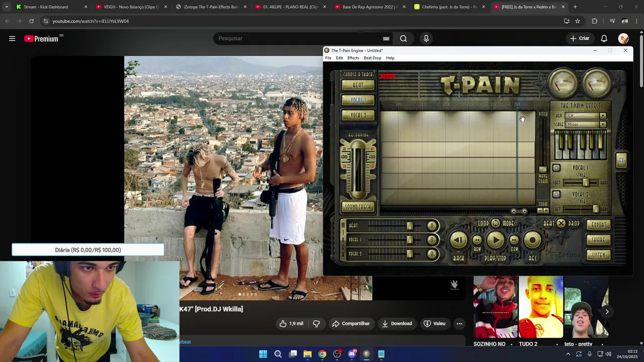Image resolution: width=644 pixels, height=362 pixels.
Task: Mute the VOCAL 1 mixer channel
Action: point(432,240)
